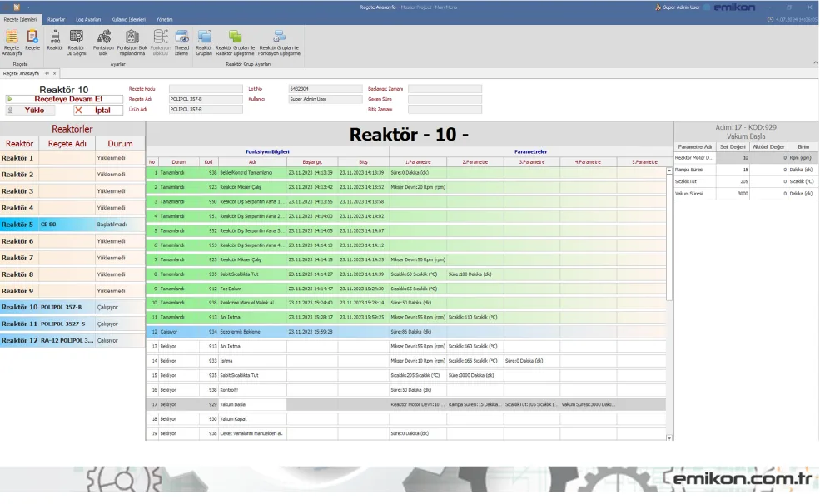This screenshot has width=820, height=504.
Task: Open the Log Ayarları ribbon tab
Action: [88, 19]
